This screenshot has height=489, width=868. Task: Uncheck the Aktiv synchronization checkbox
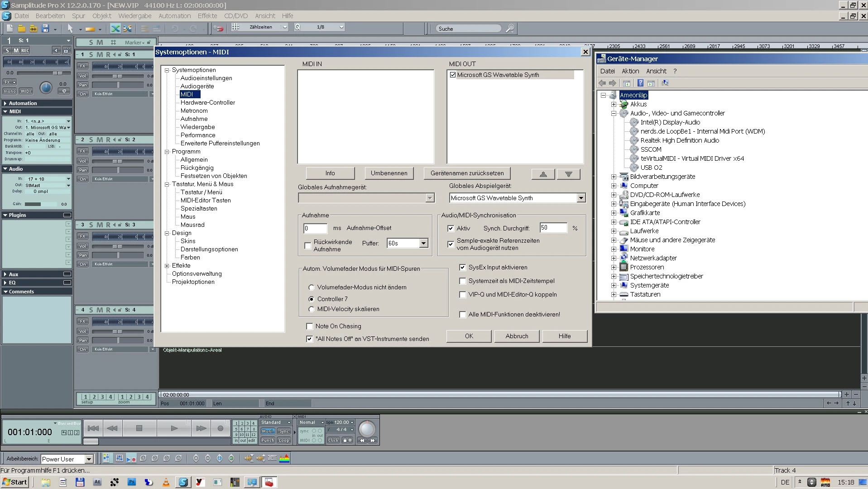click(451, 229)
